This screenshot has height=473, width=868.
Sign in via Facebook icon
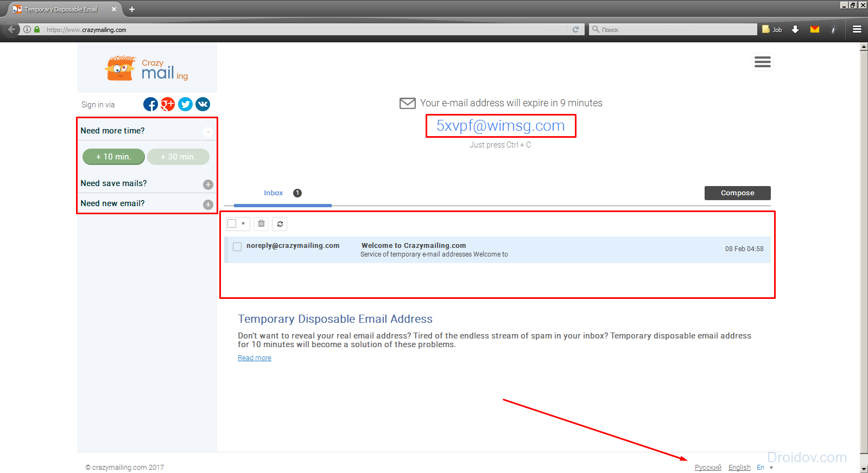pos(150,104)
